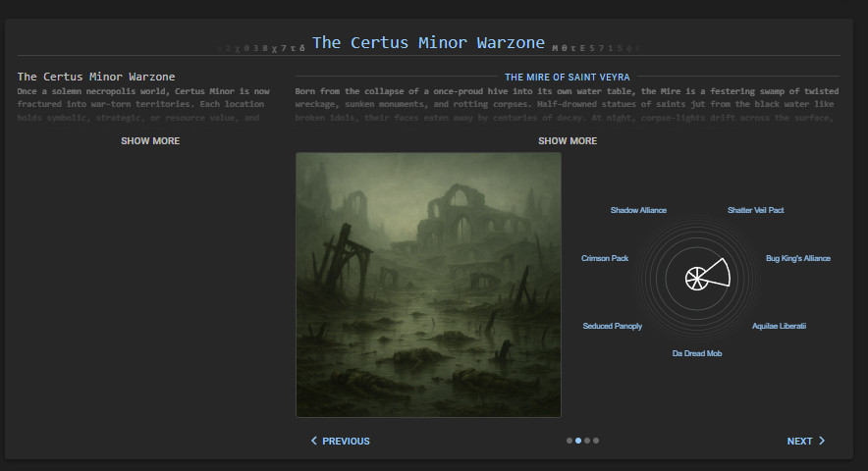Select Shadow Alliance label on the chart
The width and height of the screenshot is (868, 471).
(638, 210)
